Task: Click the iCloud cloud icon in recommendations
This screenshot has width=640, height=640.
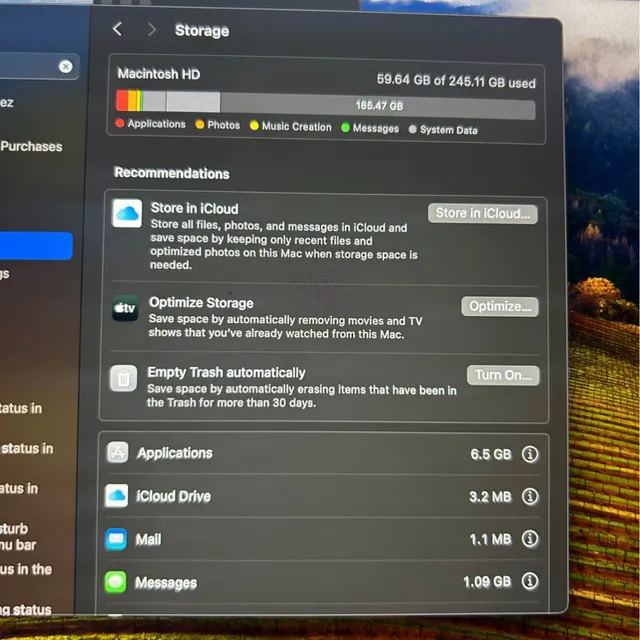Action: (127, 213)
